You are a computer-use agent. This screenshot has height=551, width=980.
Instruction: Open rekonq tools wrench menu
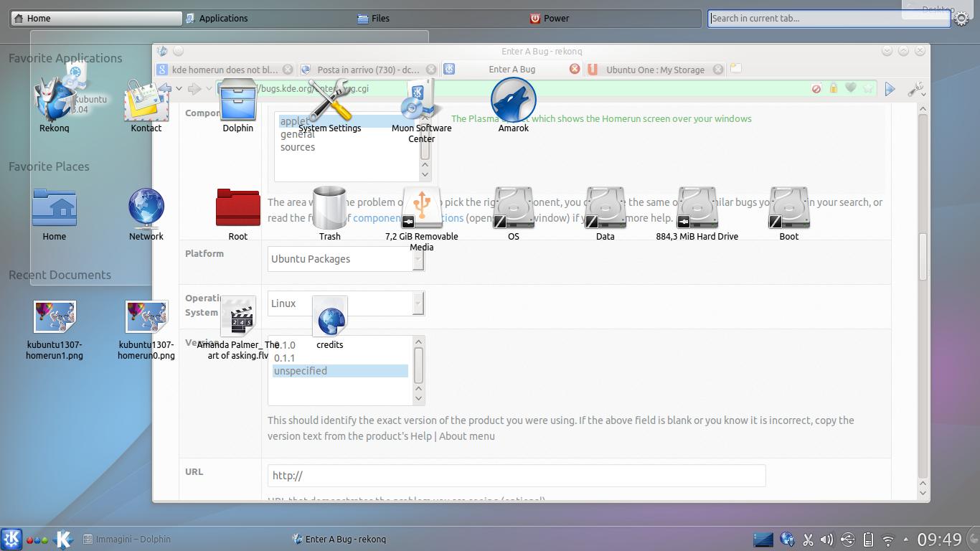click(x=915, y=89)
